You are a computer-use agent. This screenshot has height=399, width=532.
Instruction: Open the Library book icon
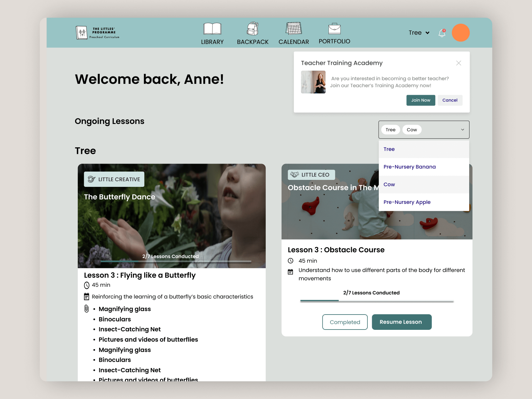click(x=212, y=29)
